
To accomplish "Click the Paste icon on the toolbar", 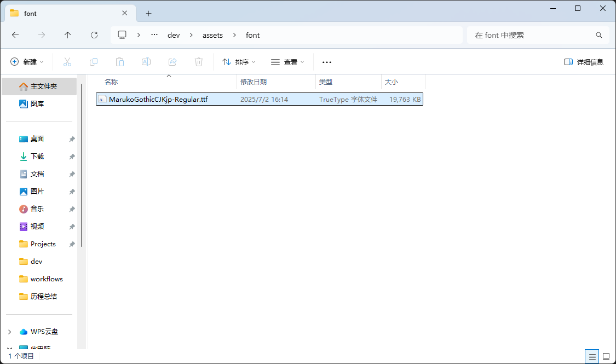I will coord(119,62).
